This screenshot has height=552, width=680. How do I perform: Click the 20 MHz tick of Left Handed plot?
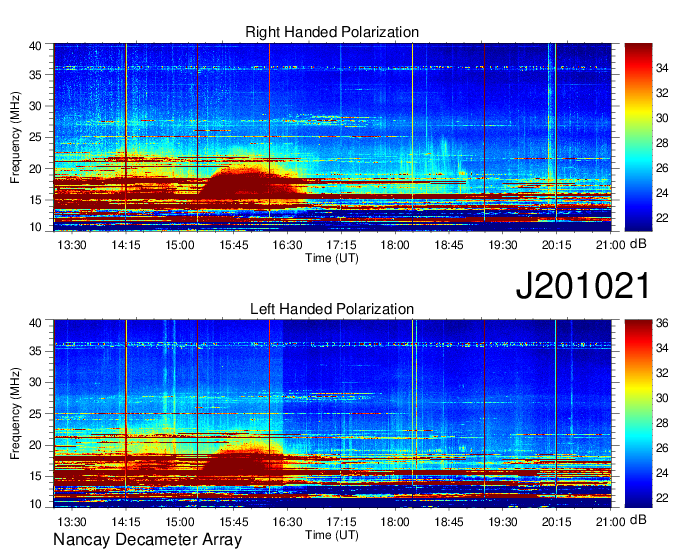click(x=36, y=445)
